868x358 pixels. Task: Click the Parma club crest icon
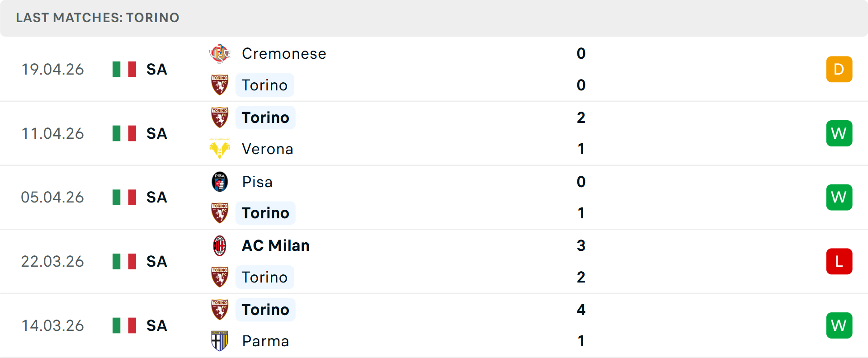pyautogui.click(x=220, y=341)
